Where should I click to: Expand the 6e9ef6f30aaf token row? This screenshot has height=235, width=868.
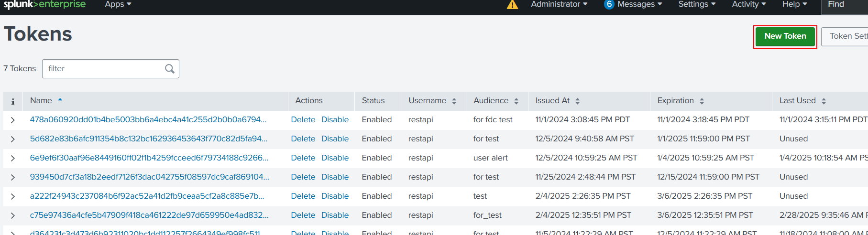click(x=13, y=158)
